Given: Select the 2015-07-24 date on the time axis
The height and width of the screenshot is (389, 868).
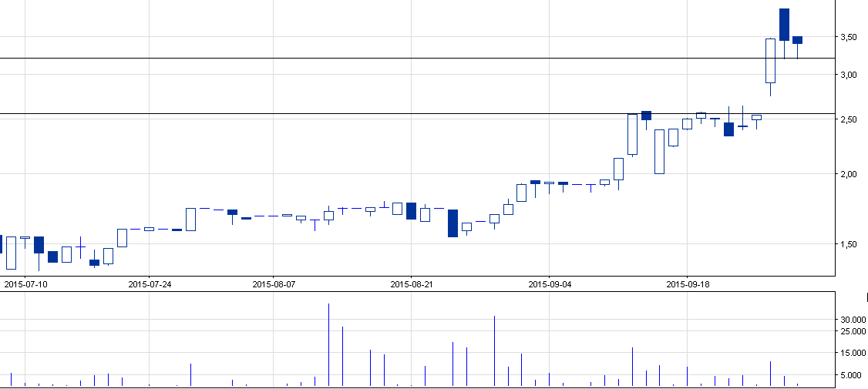Looking at the screenshot, I should pyautogui.click(x=149, y=284).
